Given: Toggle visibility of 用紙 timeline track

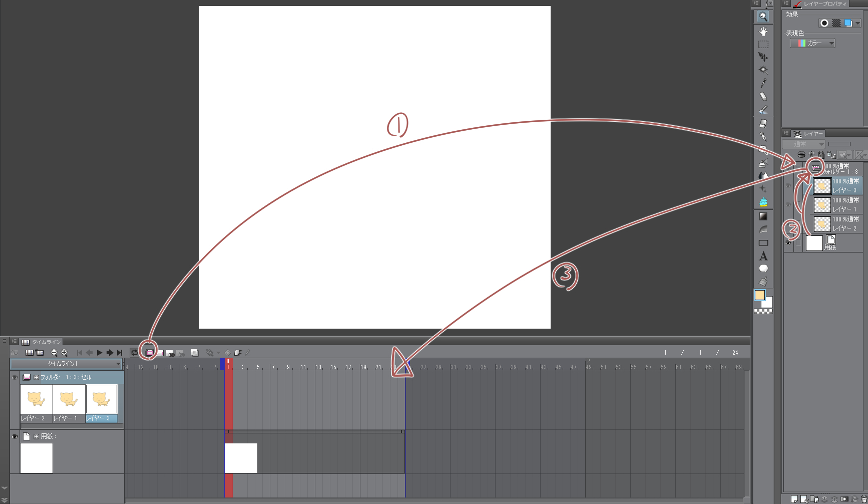Looking at the screenshot, I should (x=15, y=436).
